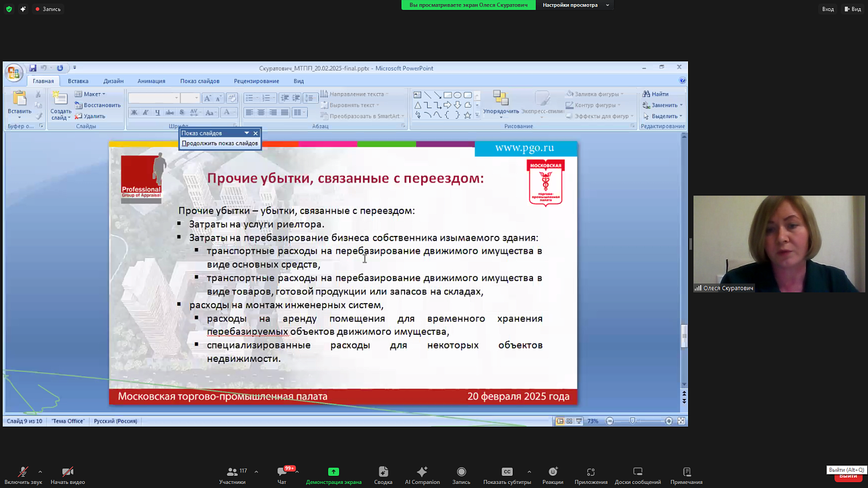Switch to the Вставка ribbon tab
Screen dimensions: 868x488
(x=78, y=80)
